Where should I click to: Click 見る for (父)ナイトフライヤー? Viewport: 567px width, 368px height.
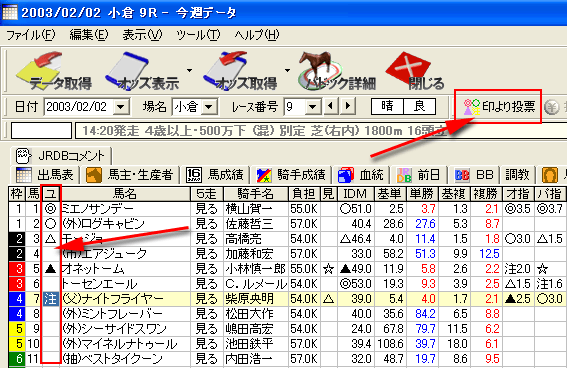pyautogui.click(x=206, y=299)
